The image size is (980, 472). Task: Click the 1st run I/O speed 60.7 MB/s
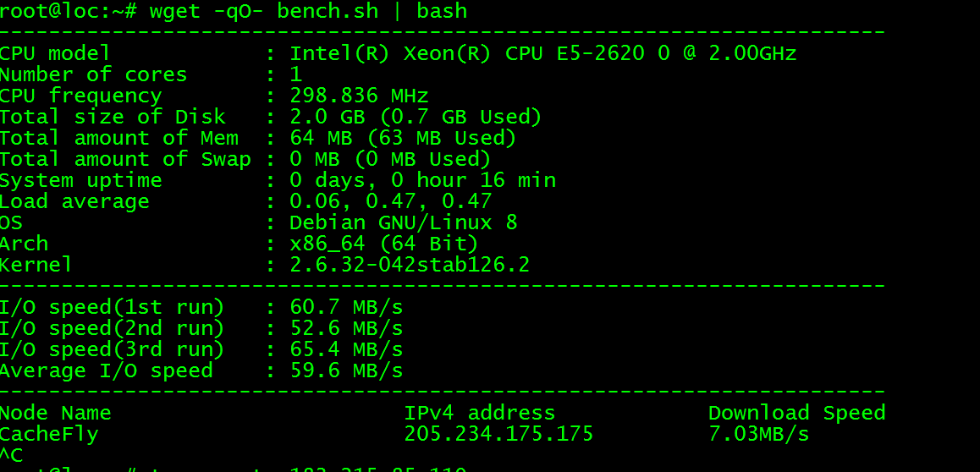346,307
